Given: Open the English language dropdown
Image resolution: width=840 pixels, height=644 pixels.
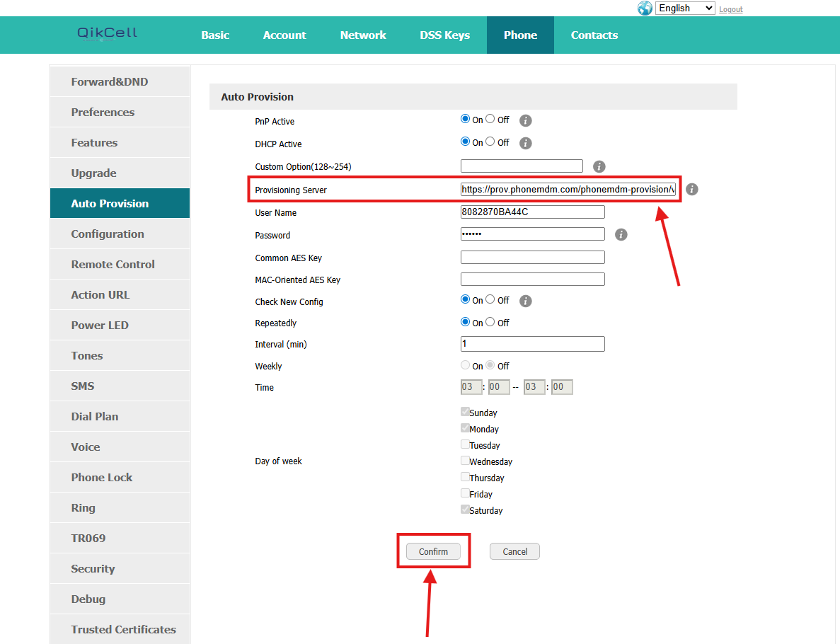Looking at the screenshot, I should 685,8.
